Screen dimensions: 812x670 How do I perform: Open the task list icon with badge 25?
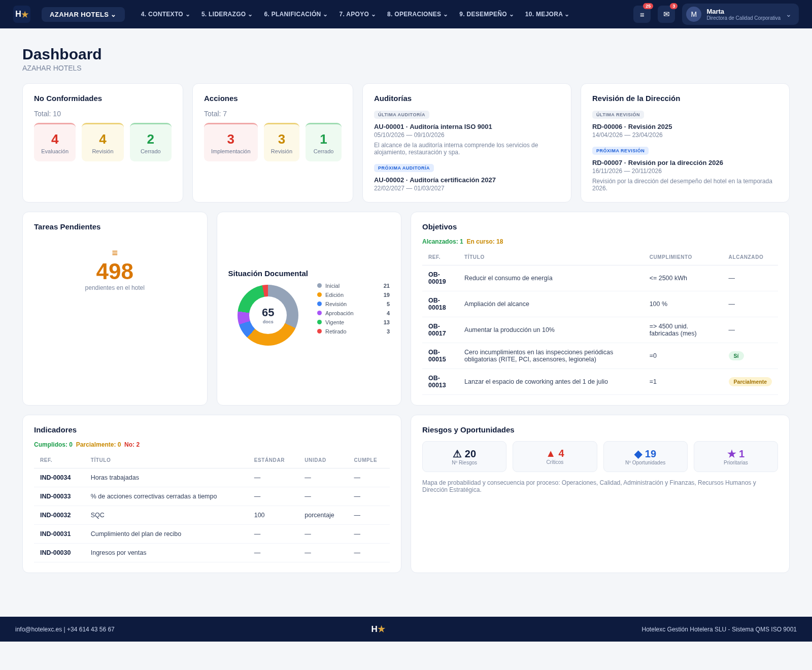(642, 14)
